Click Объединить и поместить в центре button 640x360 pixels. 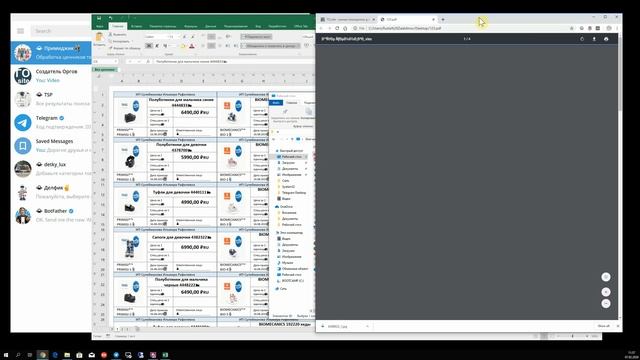(270, 46)
